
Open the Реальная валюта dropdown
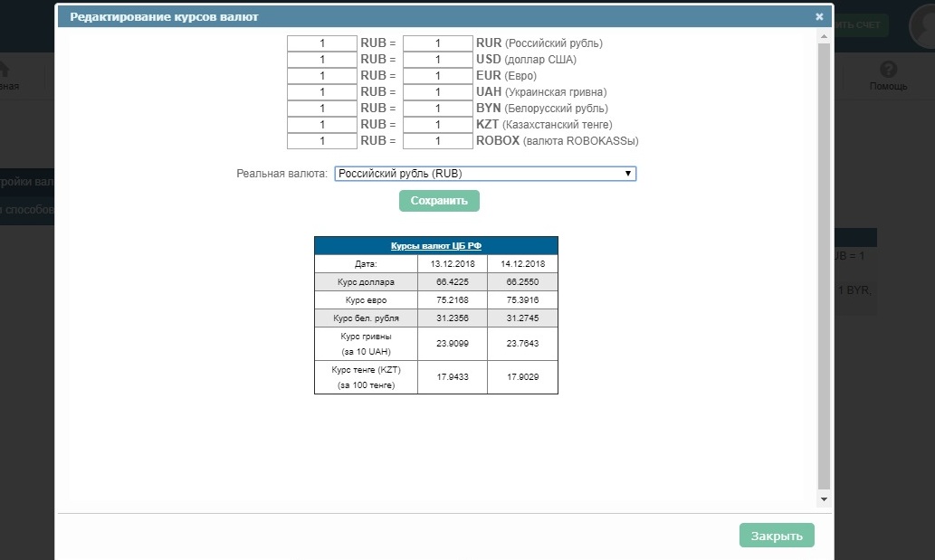click(x=485, y=174)
